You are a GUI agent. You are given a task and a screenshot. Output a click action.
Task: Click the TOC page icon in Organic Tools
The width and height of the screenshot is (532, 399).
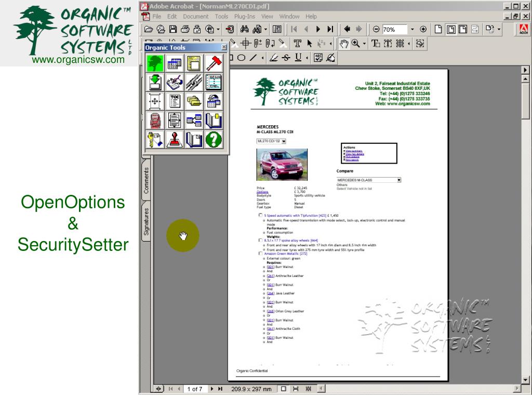point(175,101)
